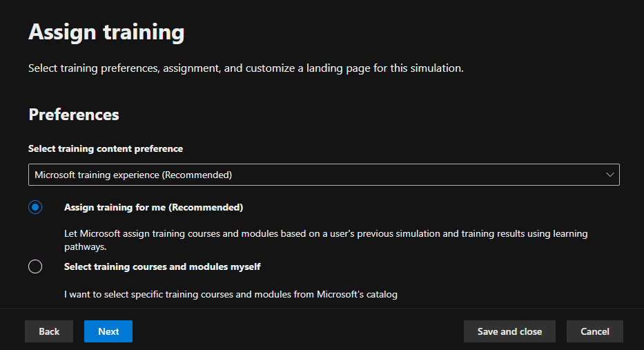
Task: Click the dropdown chevron arrow icon
Action: point(610,175)
